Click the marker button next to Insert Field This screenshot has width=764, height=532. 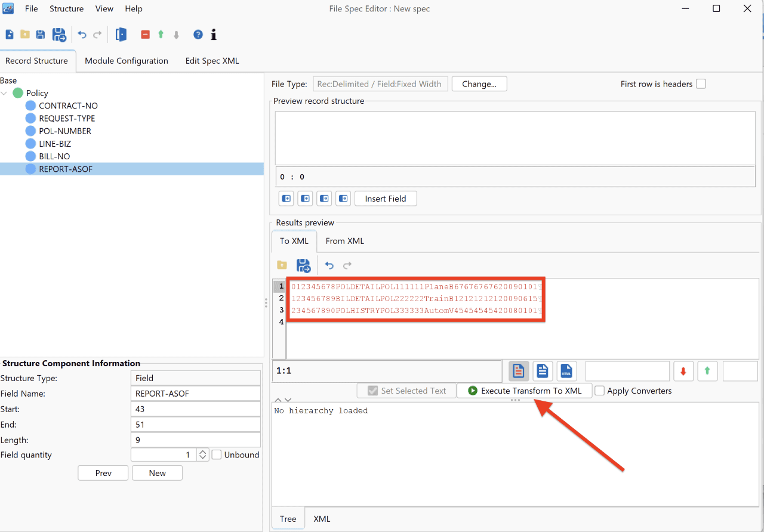[343, 199]
